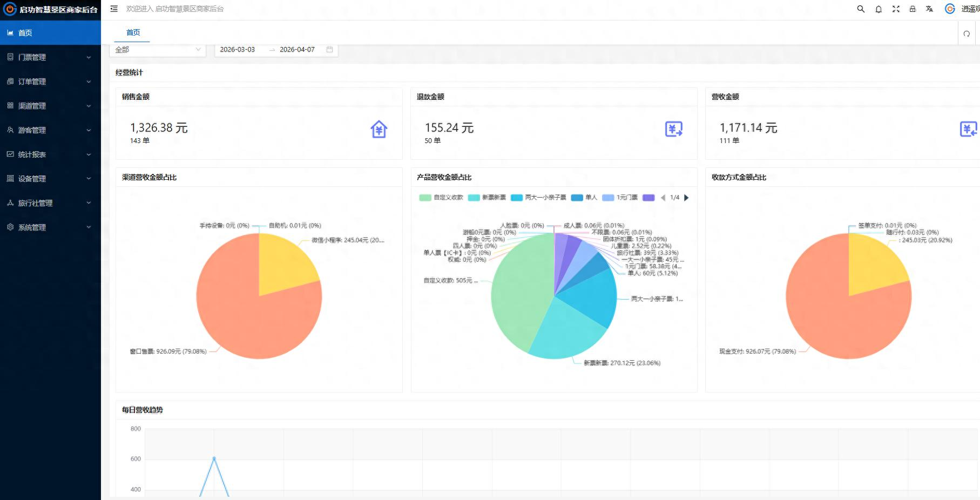Screen dimensions: 980x500
Task: Click the 退款金额 refund icon
Action: click(x=674, y=129)
